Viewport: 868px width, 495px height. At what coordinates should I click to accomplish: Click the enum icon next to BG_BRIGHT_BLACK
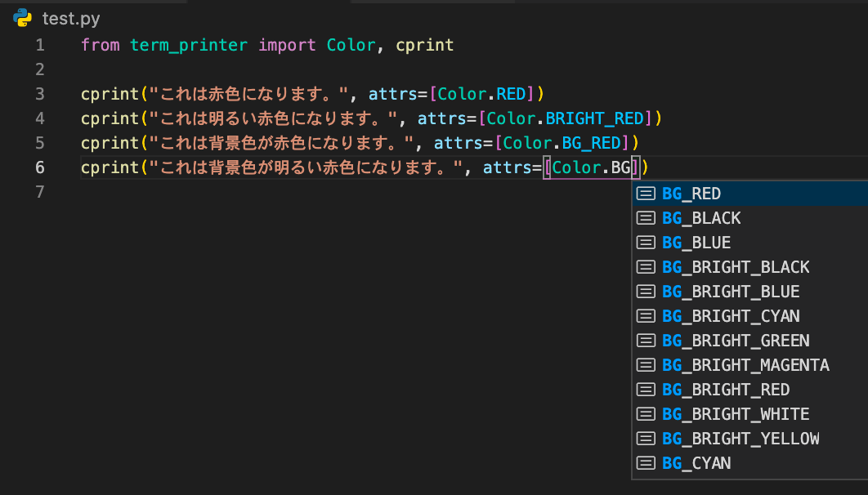[646, 267]
